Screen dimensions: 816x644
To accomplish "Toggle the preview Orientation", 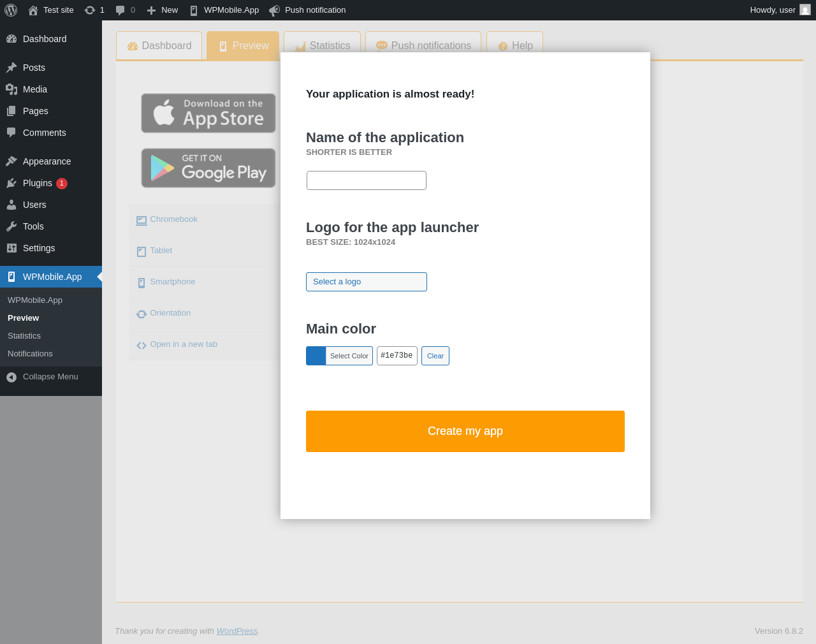I will [x=205, y=314].
